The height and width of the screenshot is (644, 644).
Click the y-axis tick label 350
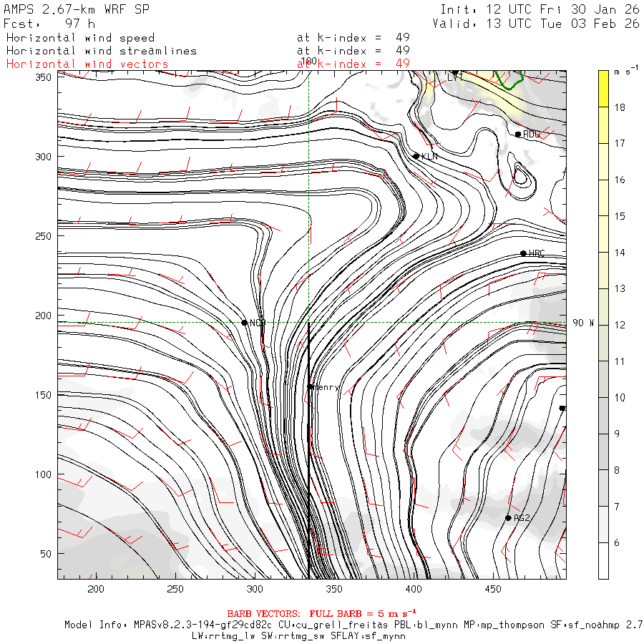[43, 77]
